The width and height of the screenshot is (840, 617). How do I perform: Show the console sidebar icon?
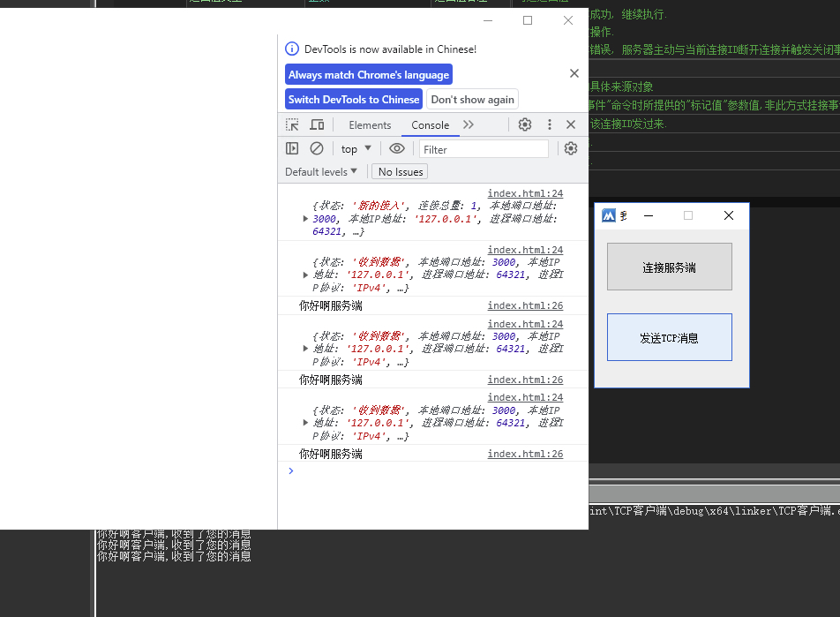click(292, 148)
